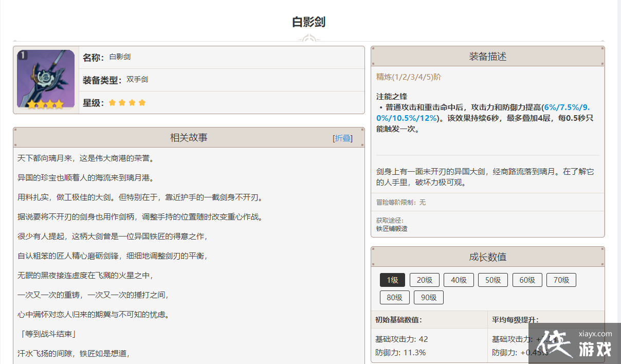Click the 侠游戏 watermark logo
The image size is (621, 364).
[x=574, y=343]
